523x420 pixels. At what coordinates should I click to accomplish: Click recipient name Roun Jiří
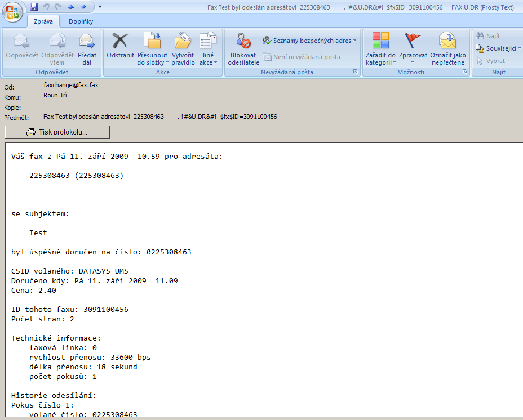click(55, 95)
